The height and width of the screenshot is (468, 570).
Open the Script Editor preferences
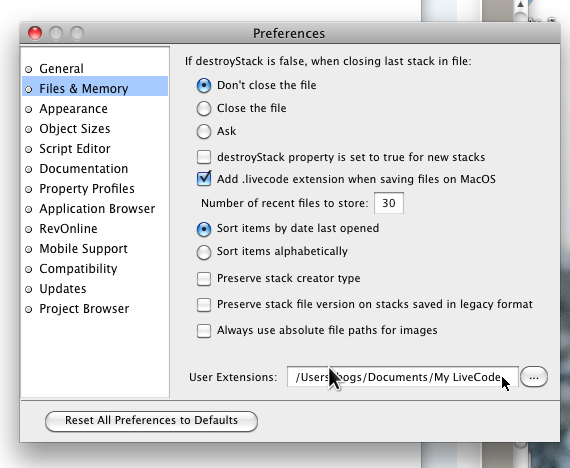coord(95,149)
